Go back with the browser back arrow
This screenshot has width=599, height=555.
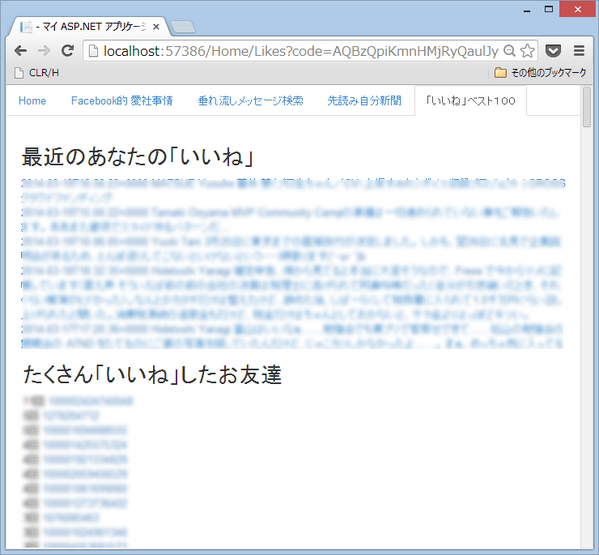(x=21, y=50)
